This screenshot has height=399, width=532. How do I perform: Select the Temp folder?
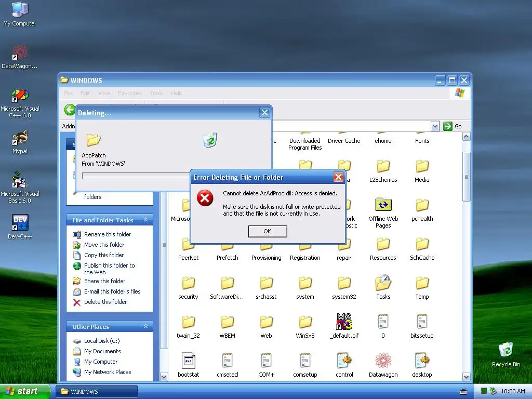click(x=422, y=287)
